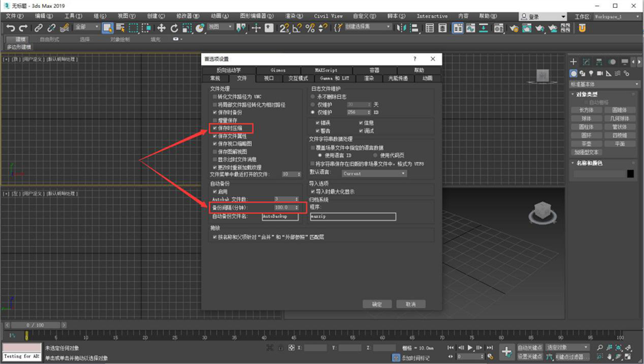Click the large Set Keys plus button
This screenshot has height=364, width=644.
(x=507, y=352)
